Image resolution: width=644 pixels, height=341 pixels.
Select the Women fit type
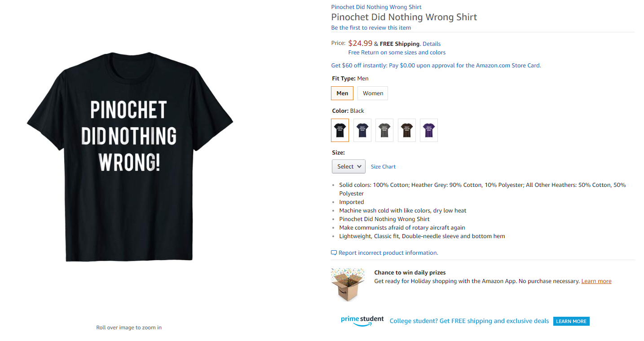(x=373, y=93)
